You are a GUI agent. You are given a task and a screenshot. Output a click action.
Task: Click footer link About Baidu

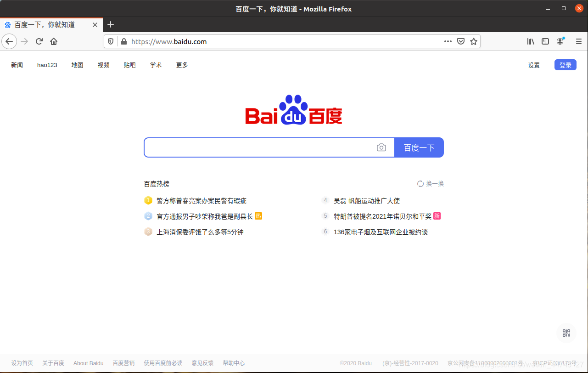pos(89,363)
